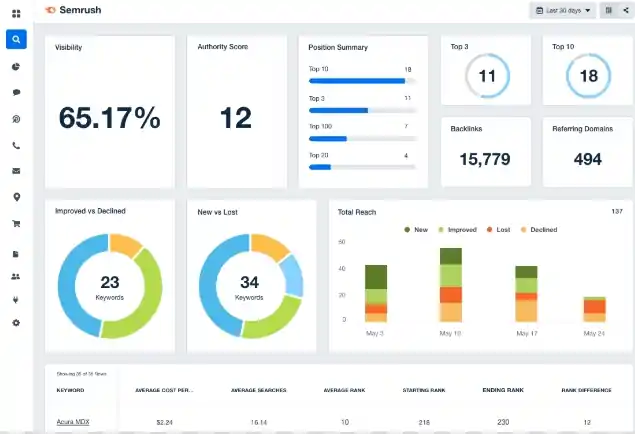
Task: Sort by RANK DIFFERENCE column header
Action: tap(586, 390)
